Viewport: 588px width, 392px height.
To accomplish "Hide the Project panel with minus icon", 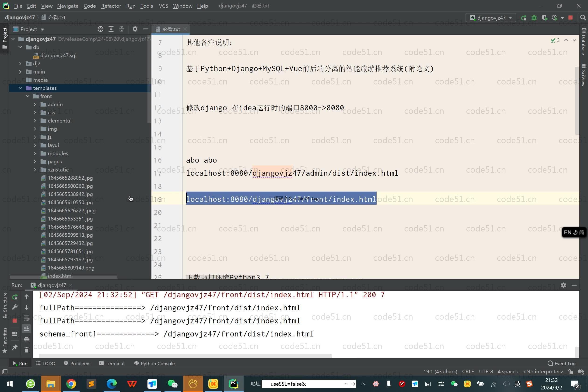I will click(146, 29).
